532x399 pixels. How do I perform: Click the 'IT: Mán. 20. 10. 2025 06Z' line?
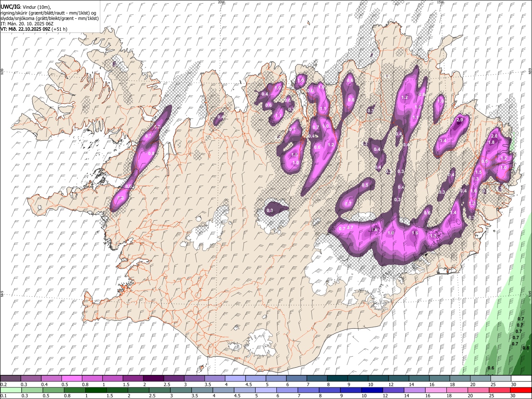pos(27,24)
